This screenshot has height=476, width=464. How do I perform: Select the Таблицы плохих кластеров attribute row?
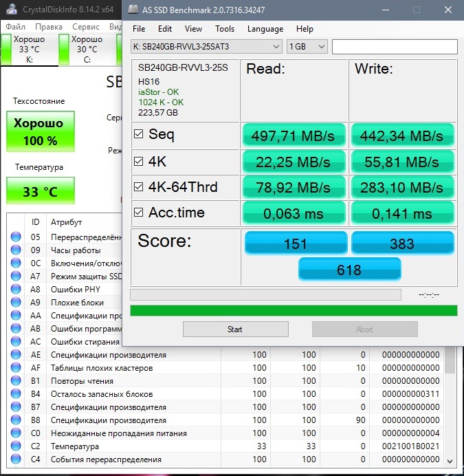point(225,367)
